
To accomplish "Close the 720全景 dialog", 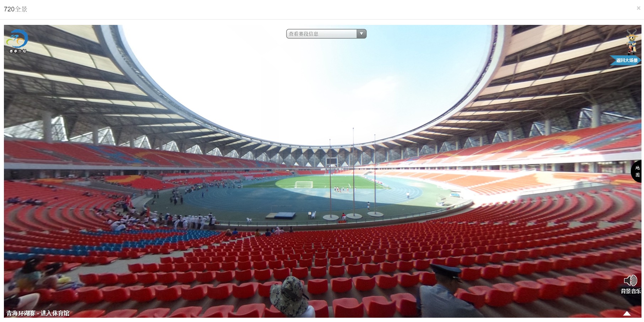I will click(x=638, y=8).
